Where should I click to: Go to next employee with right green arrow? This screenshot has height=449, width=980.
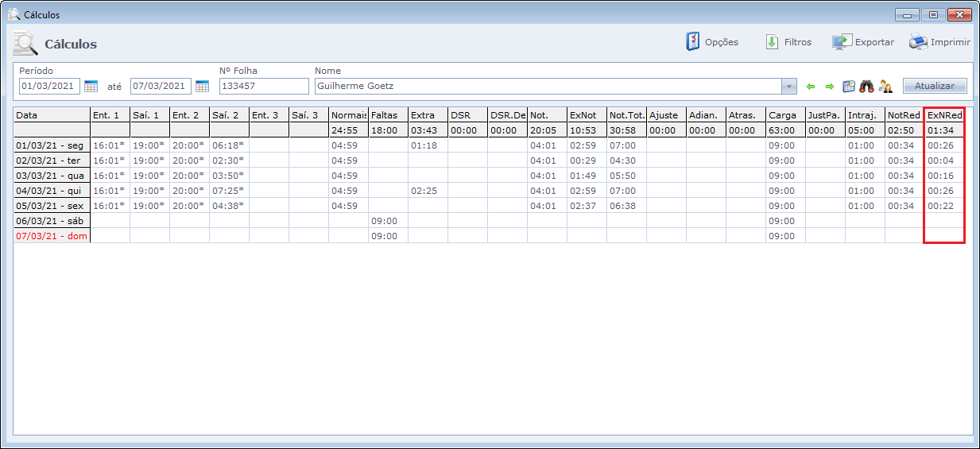829,86
